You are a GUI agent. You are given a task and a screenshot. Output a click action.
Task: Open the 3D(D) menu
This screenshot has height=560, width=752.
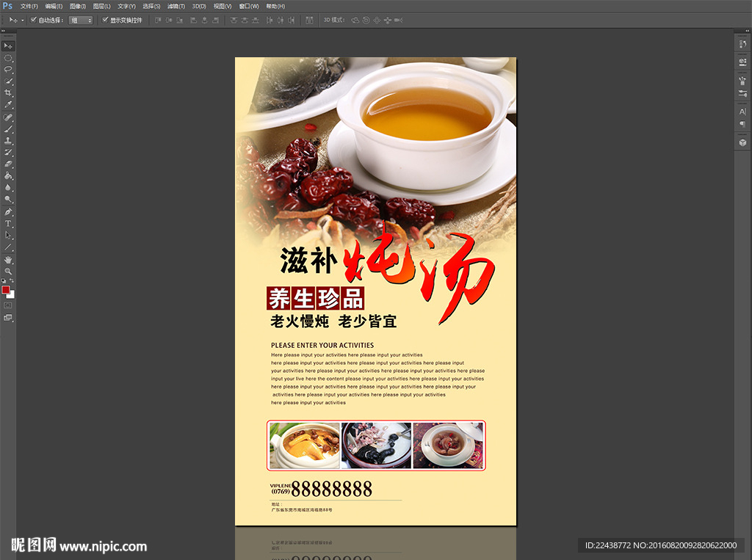click(199, 6)
